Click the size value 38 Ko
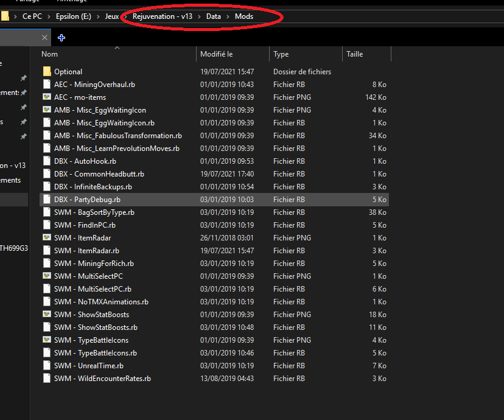Viewport: 504px width, 420px height. pos(377,212)
